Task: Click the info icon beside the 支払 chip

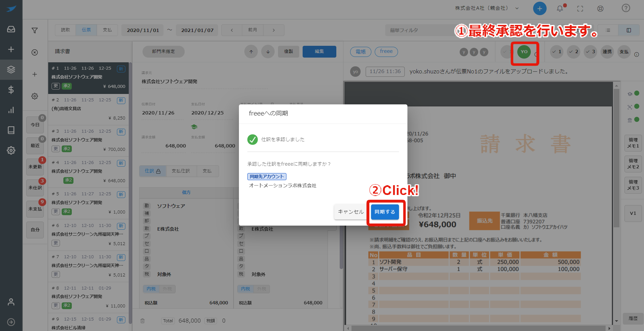Action: tap(637, 55)
